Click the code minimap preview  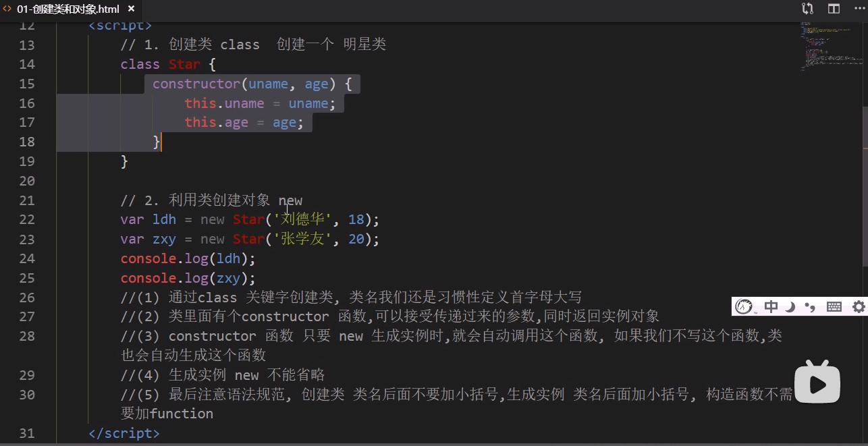pyautogui.click(x=829, y=46)
